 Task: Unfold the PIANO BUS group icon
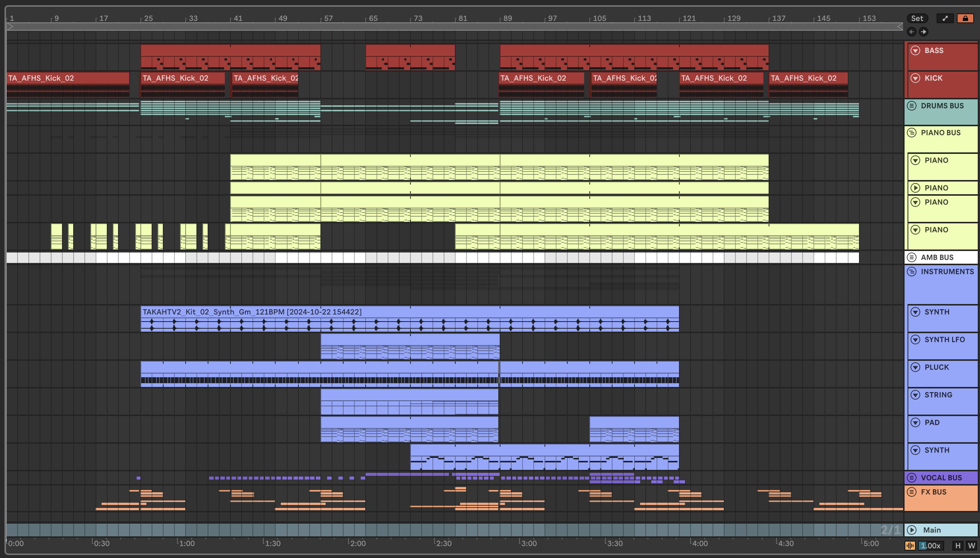point(912,133)
